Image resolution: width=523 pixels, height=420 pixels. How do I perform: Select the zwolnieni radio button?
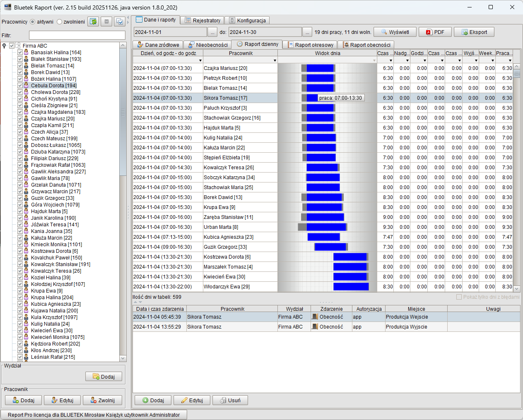[x=60, y=22]
